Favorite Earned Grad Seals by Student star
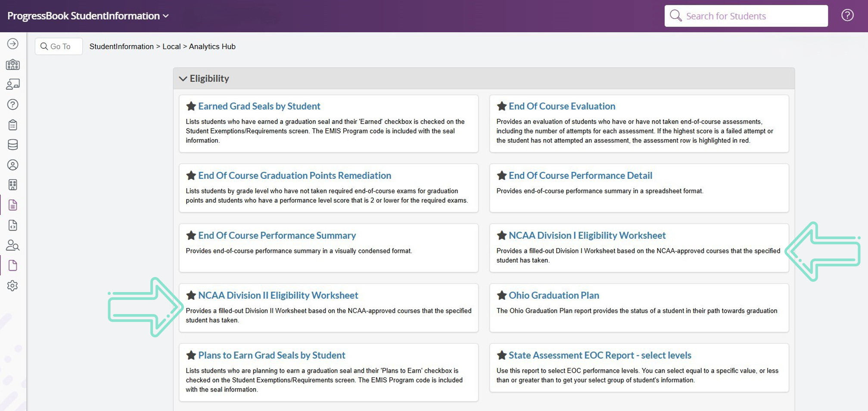868x411 pixels. point(191,106)
